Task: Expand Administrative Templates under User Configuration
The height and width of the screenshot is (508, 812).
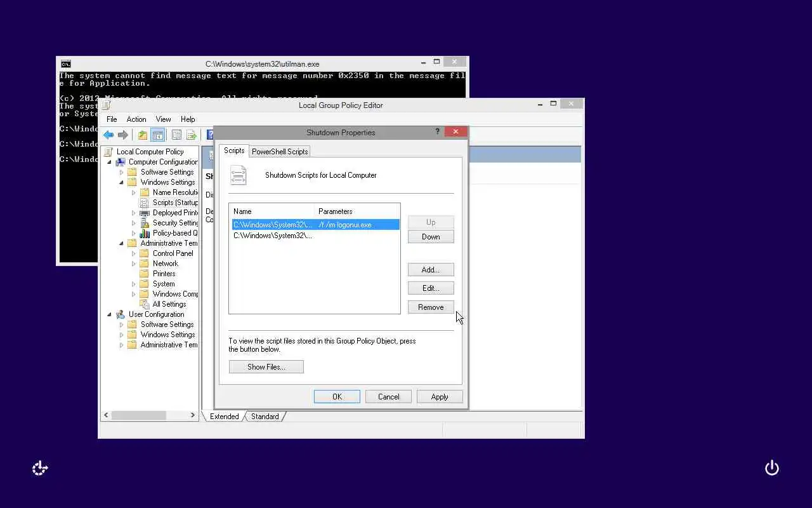Action: [121, 345]
